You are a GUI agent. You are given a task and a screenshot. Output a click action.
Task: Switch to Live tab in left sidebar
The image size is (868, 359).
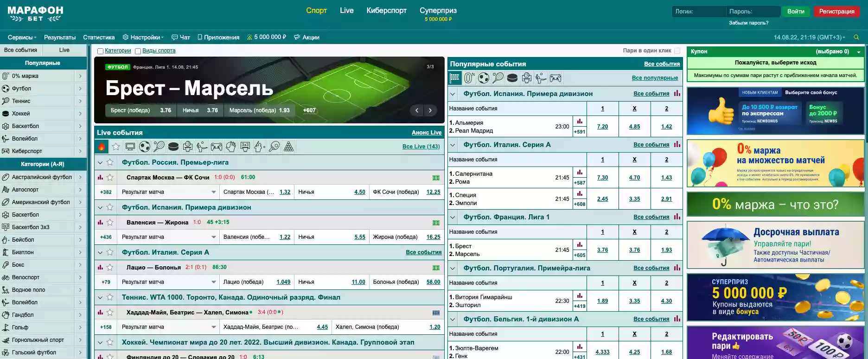64,50
